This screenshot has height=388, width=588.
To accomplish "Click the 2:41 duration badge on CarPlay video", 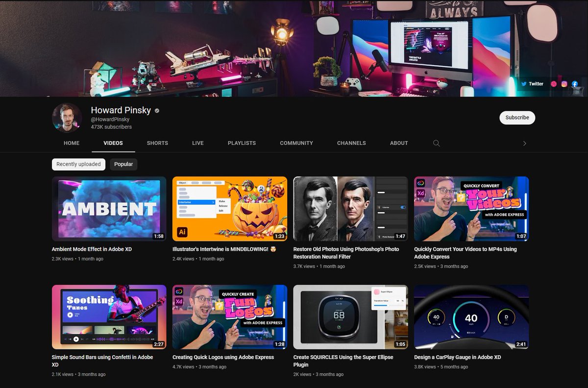I will tap(521, 344).
